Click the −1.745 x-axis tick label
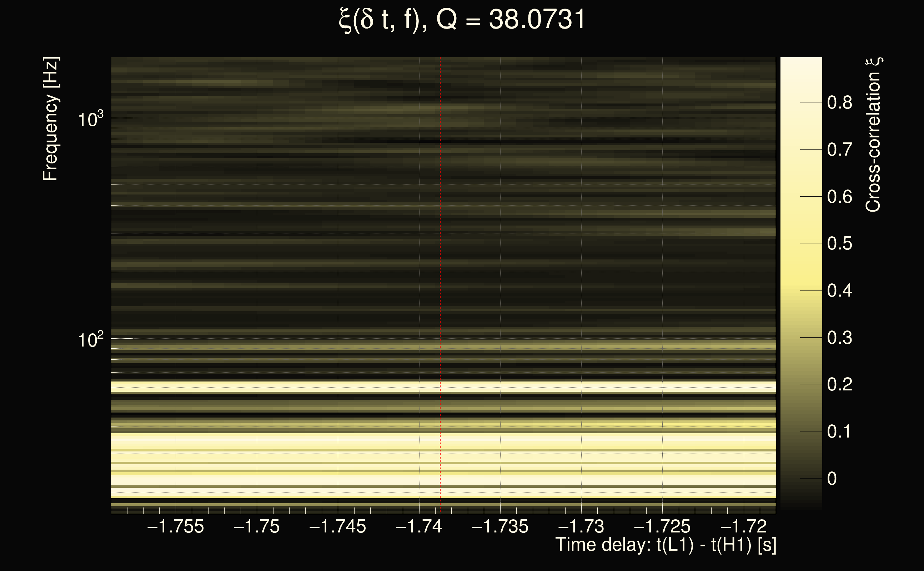This screenshot has width=924, height=571. pos(338,526)
